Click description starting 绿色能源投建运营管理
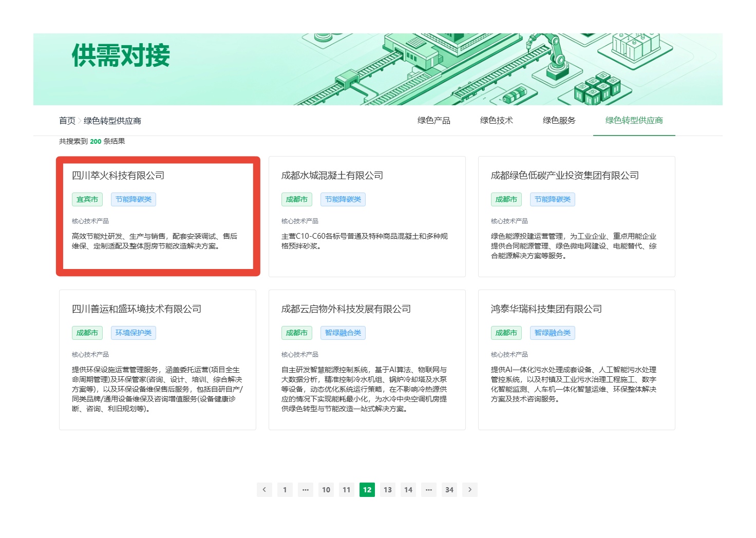This screenshot has height=538, width=756. pos(574,246)
